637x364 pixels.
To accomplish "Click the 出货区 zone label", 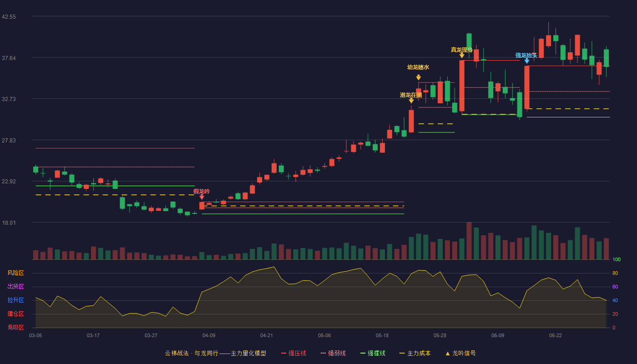I will pos(15,287).
